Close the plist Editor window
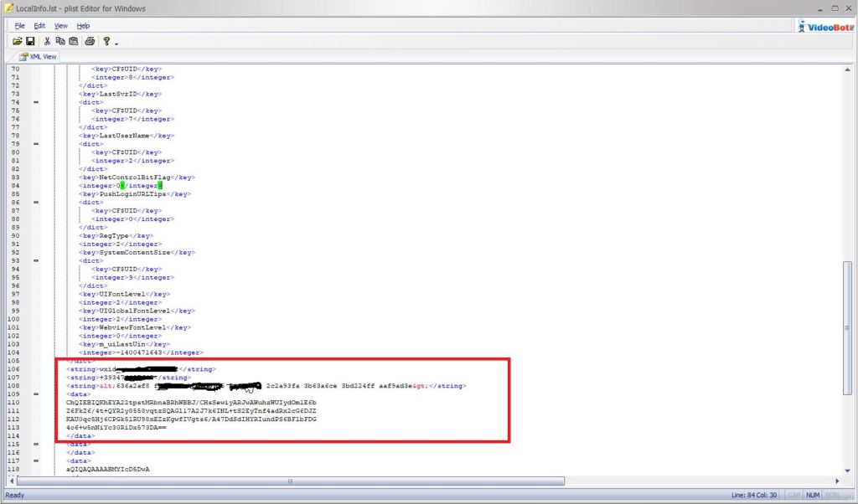The width and height of the screenshot is (858, 504). (849, 8)
